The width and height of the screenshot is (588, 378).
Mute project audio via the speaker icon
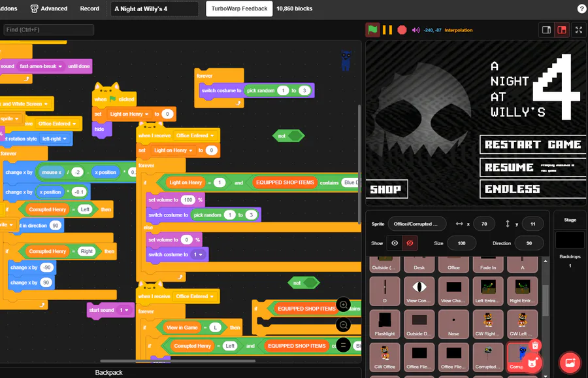[x=416, y=30]
